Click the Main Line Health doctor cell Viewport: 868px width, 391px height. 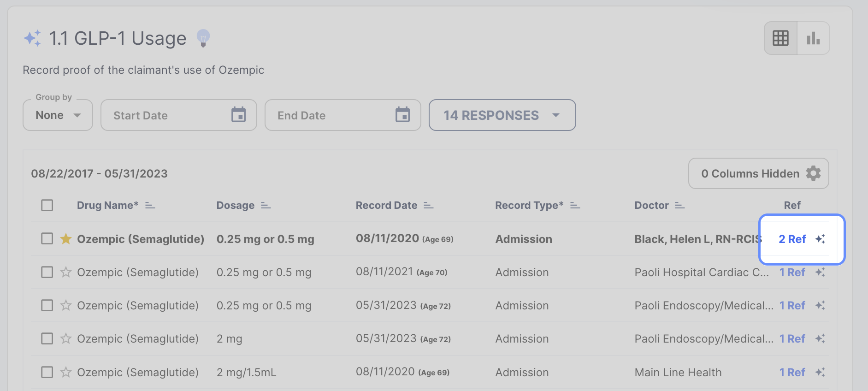pyautogui.click(x=678, y=372)
